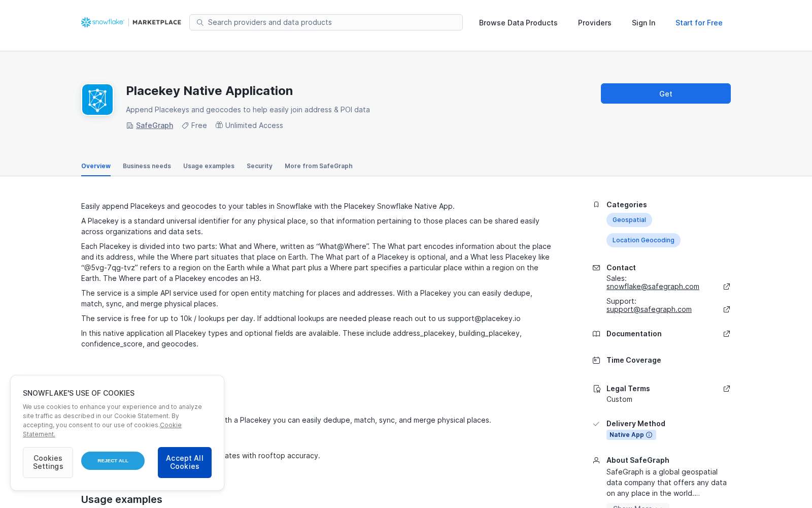
Task: Click the Documentation book icon
Action: 596,334
